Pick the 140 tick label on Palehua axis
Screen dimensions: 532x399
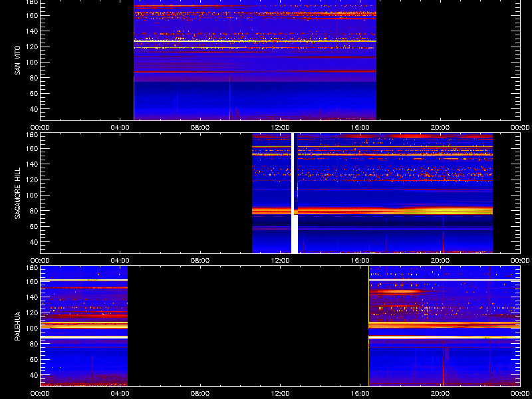tap(31, 297)
